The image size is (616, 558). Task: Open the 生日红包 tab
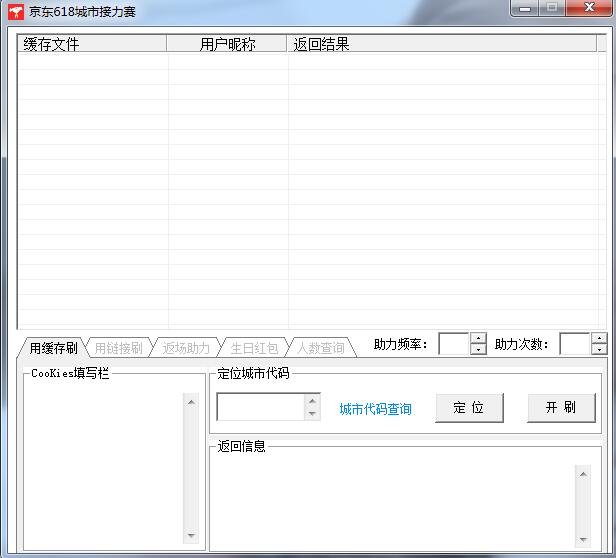click(254, 348)
